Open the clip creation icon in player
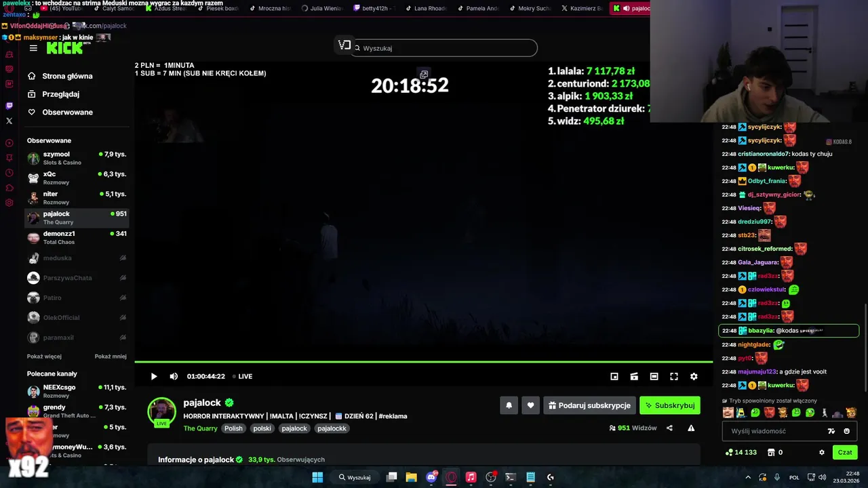 [634, 376]
